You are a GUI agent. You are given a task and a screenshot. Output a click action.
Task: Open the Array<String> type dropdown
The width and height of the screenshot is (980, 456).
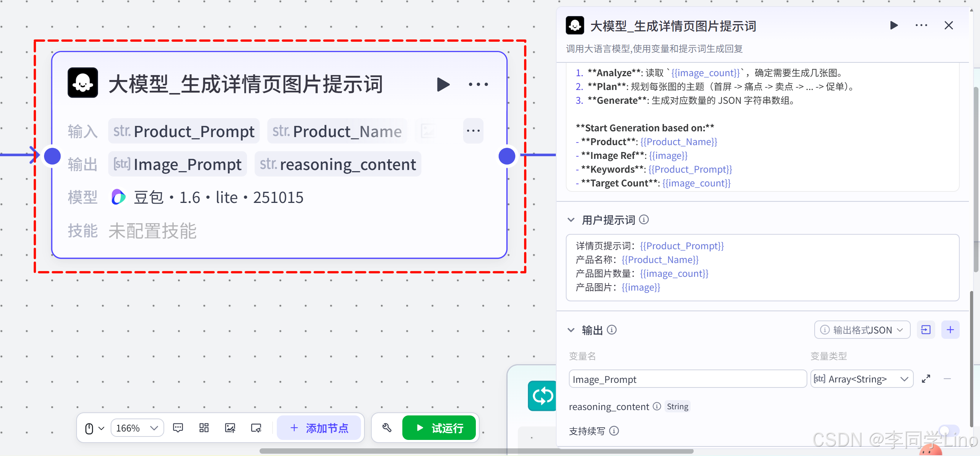[x=862, y=379]
